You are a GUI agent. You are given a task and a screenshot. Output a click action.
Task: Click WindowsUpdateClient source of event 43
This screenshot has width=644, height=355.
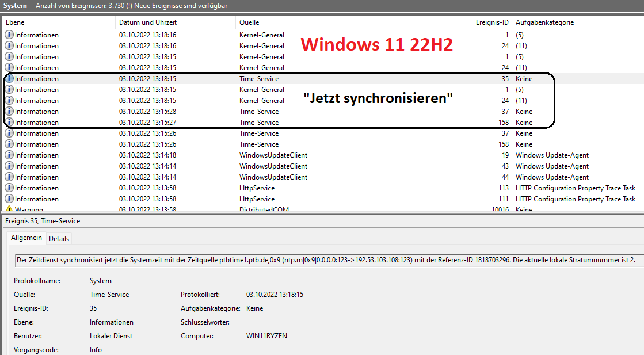[273, 166]
